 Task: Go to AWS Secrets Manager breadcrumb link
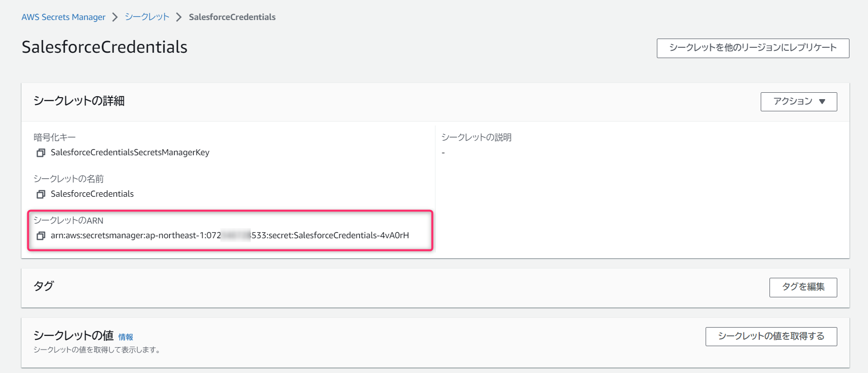(x=63, y=17)
